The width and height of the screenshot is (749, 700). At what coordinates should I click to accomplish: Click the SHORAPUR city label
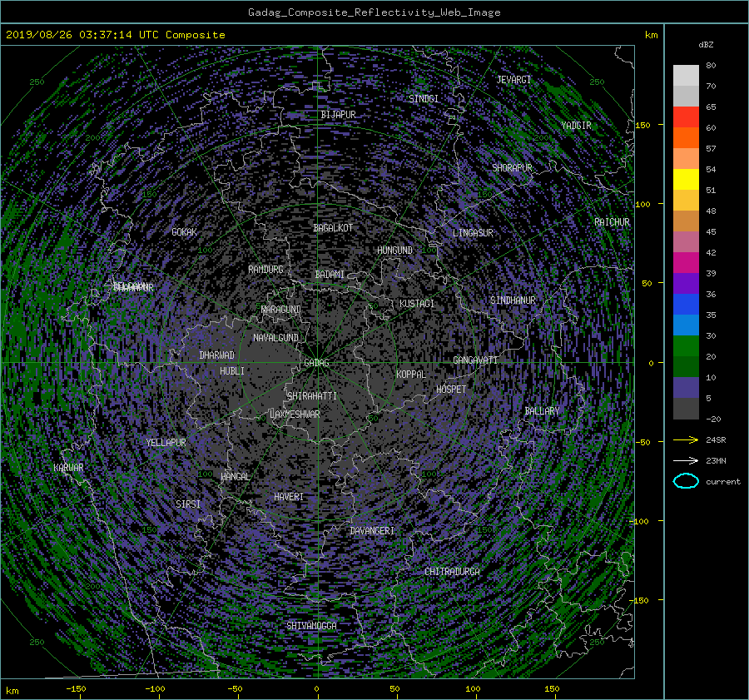pyautogui.click(x=512, y=168)
